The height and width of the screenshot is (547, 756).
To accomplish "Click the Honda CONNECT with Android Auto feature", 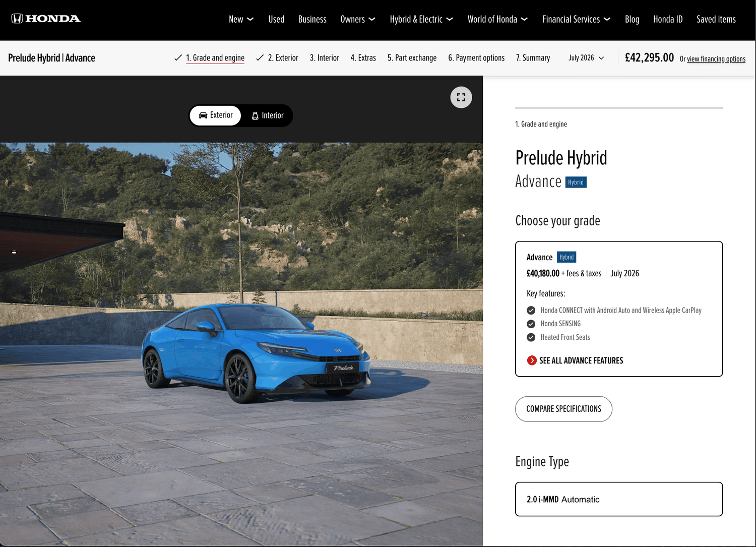I will (x=621, y=310).
